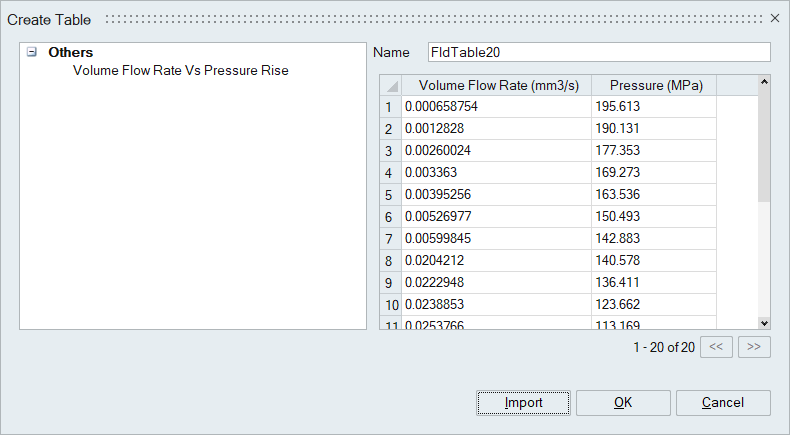Close the Create Table dialog
The image size is (790, 435).
[774, 18]
